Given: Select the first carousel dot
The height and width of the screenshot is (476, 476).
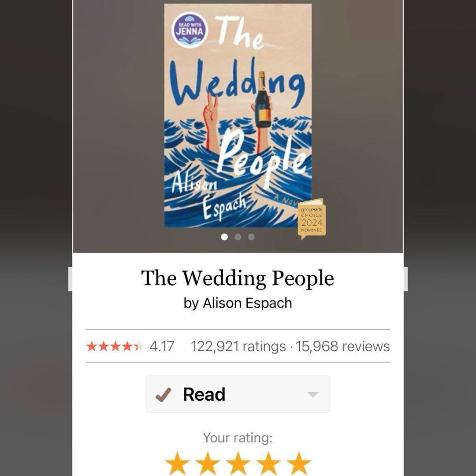Looking at the screenshot, I should (x=224, y=237).
